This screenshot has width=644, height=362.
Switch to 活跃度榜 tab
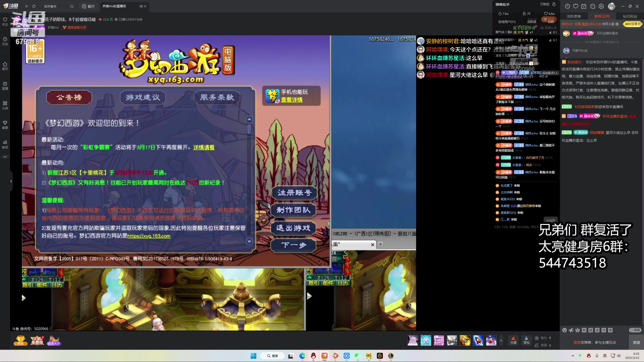pos(574,16)
